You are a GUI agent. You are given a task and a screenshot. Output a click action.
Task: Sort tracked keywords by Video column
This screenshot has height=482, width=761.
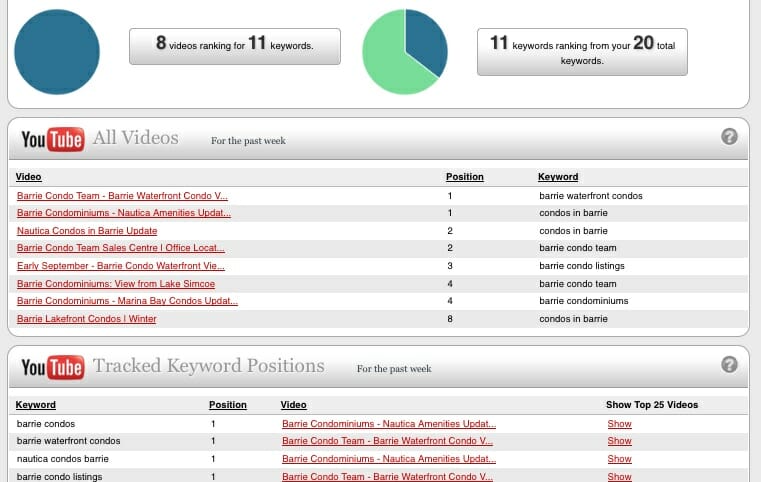click(x=293, y=405)
